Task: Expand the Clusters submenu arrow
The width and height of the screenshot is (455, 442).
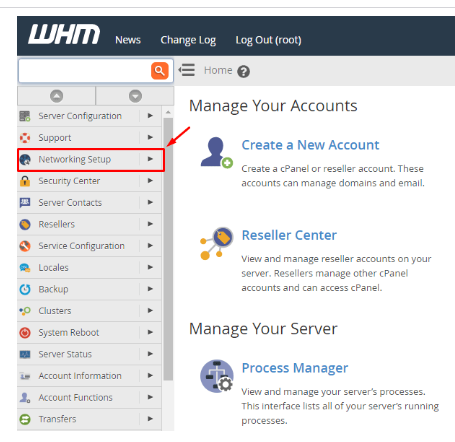Action: coord(150,311)
